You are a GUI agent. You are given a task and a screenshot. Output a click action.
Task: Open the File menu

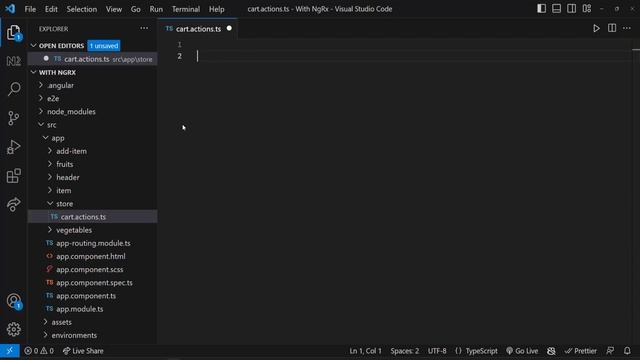[30, 9]
